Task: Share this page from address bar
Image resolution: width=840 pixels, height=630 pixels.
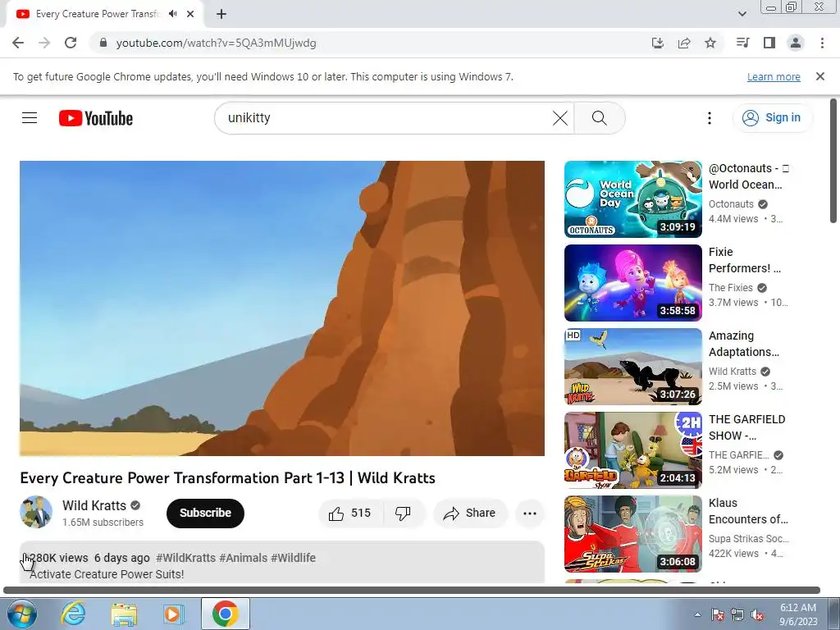Action: point(684,43)
